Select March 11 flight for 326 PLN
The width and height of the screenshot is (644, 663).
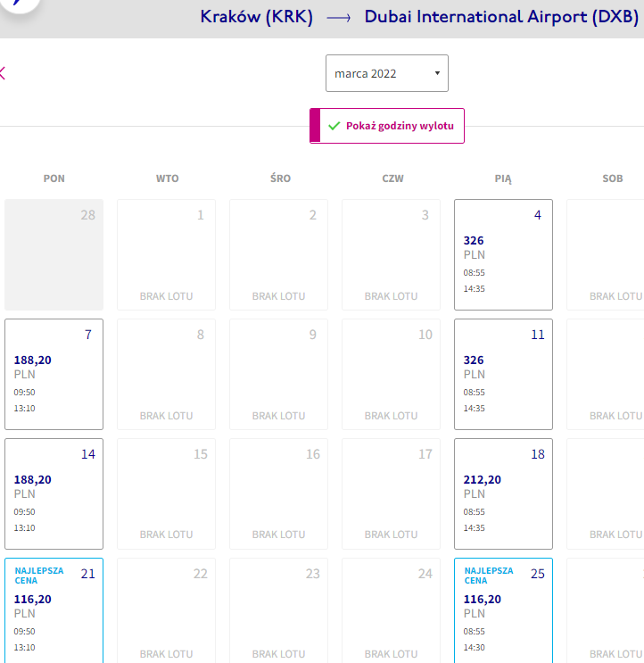point(503,374)
